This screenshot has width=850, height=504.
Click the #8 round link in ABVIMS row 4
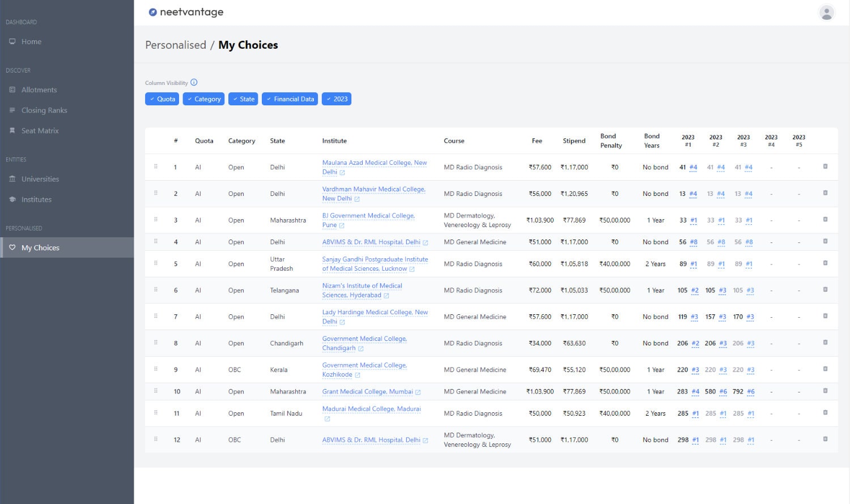coord(693,242)
